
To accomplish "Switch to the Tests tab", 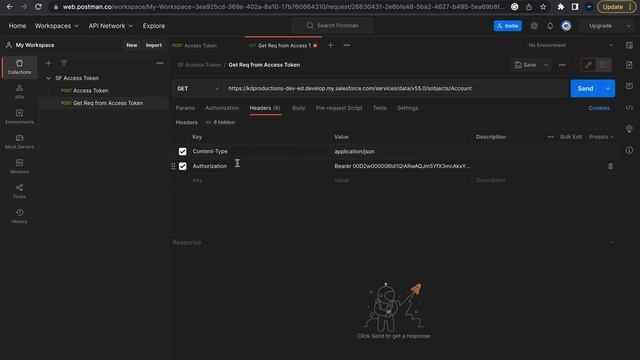I will pos(380,108).
